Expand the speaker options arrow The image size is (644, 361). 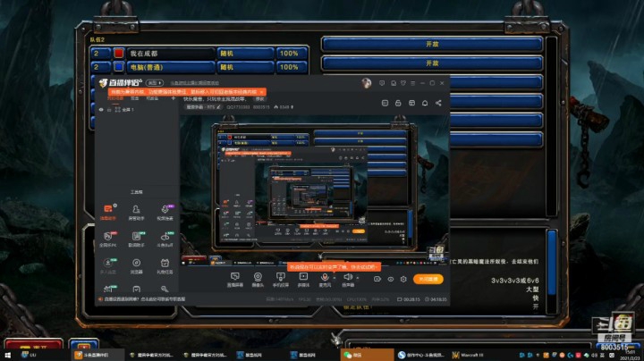[x=358, y=278]
